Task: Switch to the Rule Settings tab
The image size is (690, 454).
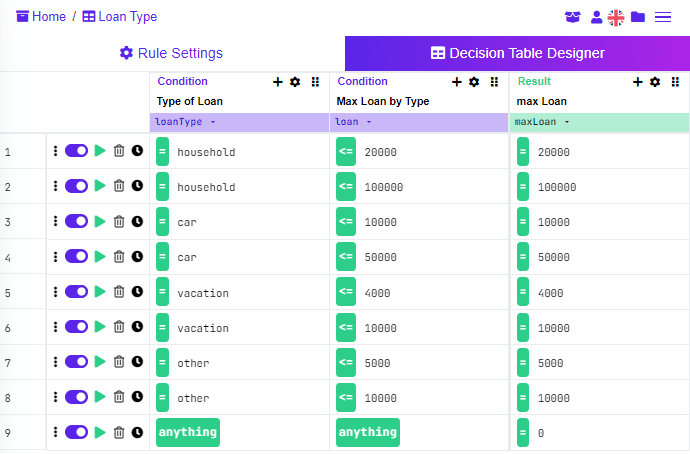Action: (x=172, y=53)
